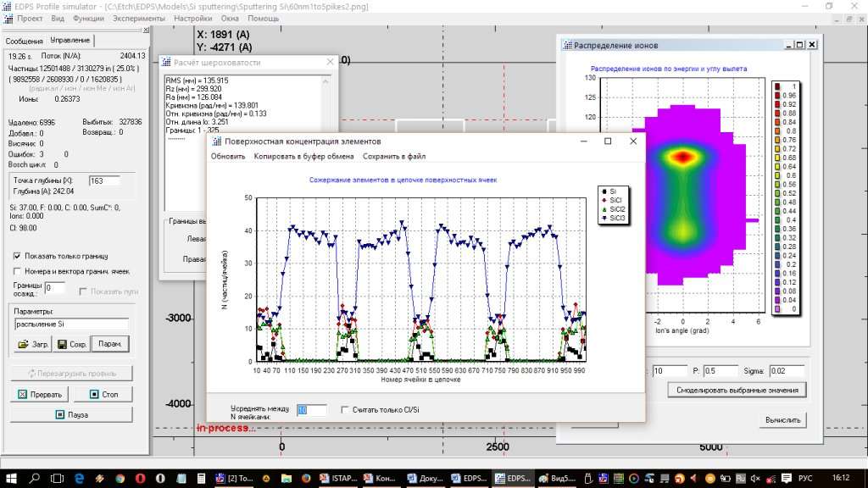868x488 pixels.
Task: Click the Загр. load button
Action: pyautogui.click(x=32, y=344)
